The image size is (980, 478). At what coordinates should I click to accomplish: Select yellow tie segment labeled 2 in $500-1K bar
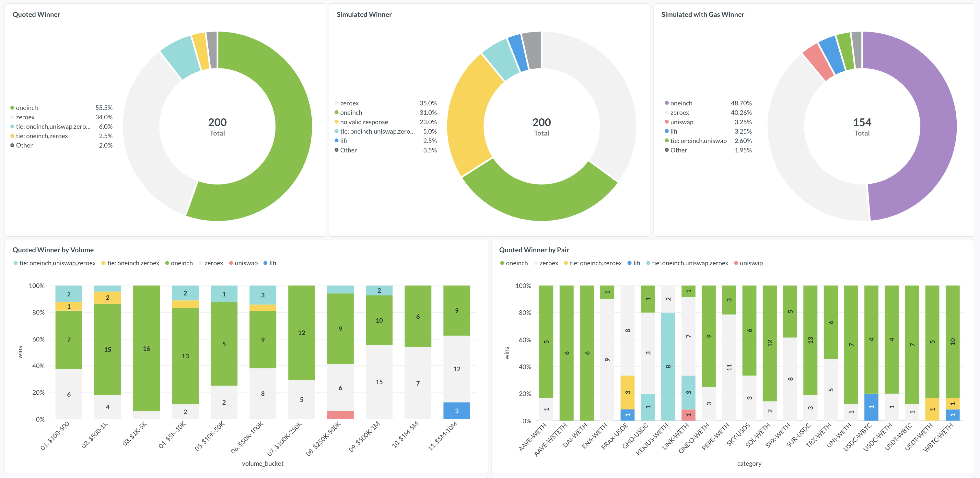click(108, 298)
